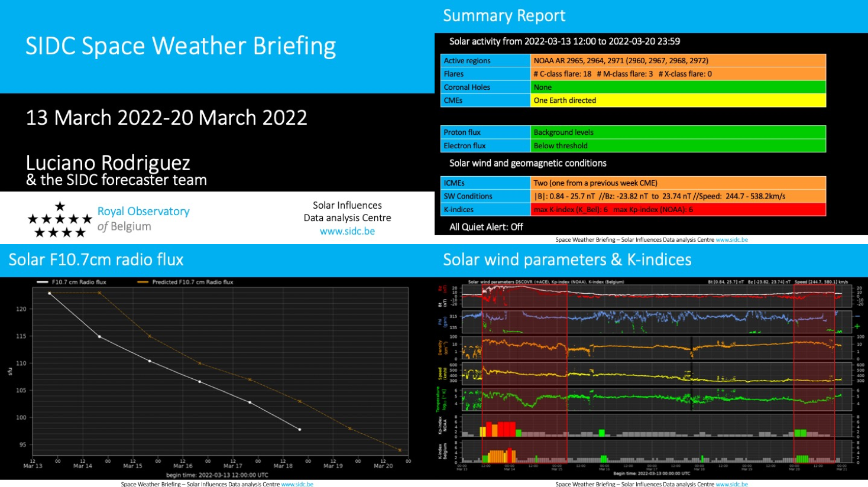Screen dimensions: 868x487
Task: Click the final orange predicted point near 94 sfu
Action: click(400, 450)
